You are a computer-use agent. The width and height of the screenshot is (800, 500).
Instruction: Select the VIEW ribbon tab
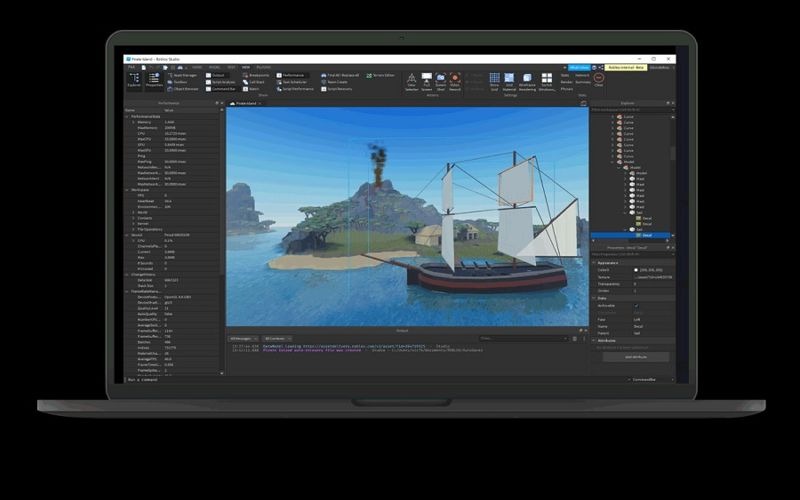tap(246, 67)
